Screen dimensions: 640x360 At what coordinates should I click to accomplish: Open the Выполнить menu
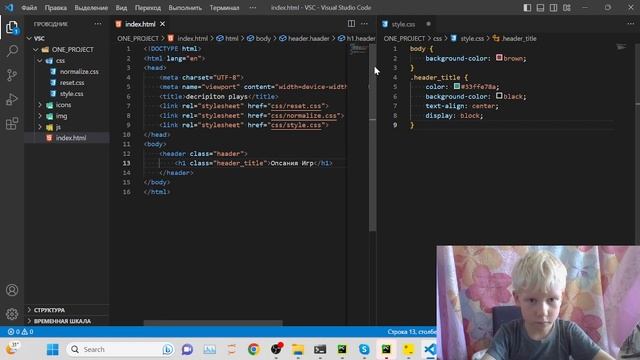(185, 8)
